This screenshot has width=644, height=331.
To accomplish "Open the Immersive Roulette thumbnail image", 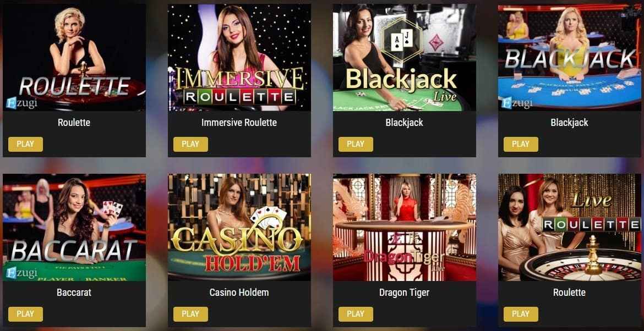I will pos(239,57).
